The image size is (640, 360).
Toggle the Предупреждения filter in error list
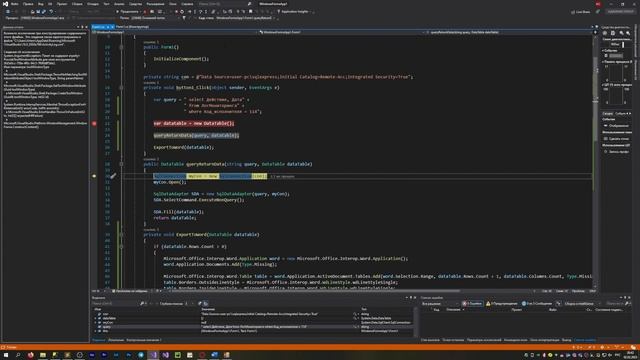[502, 304]
